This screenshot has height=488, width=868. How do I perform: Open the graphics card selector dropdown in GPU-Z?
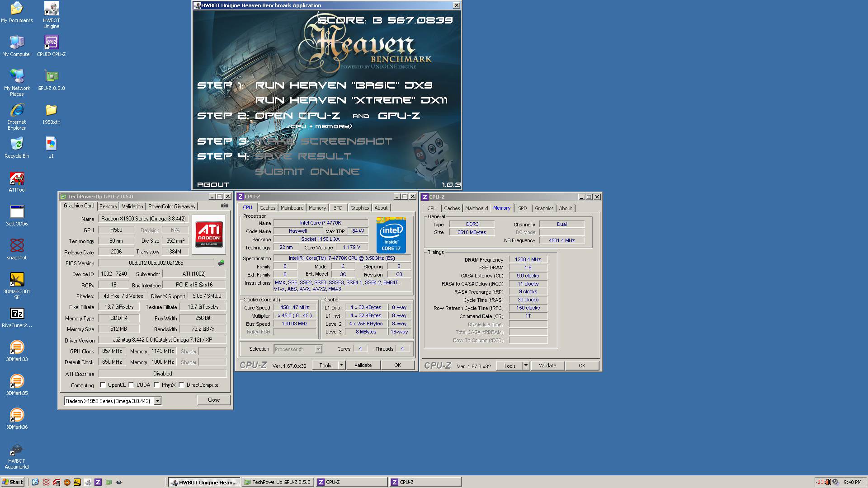[x=157, y=401]
